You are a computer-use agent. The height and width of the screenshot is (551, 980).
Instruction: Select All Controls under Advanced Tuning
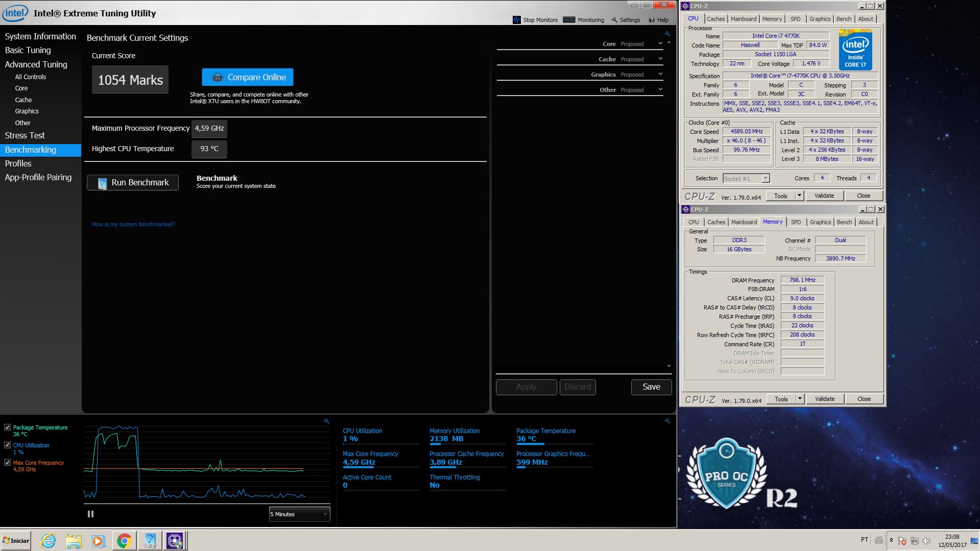coord(31,77)
